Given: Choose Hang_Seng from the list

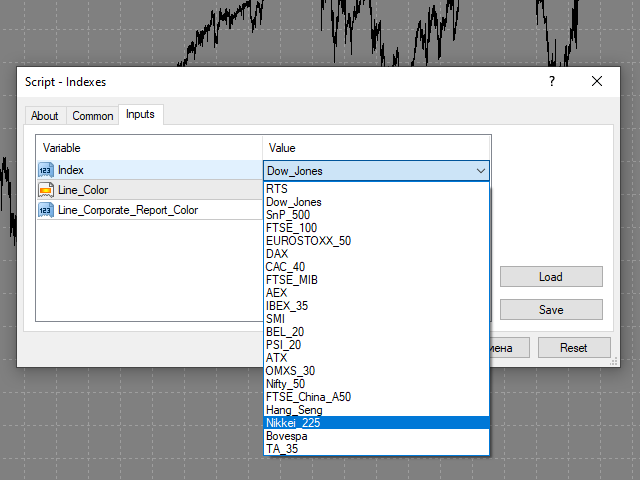Looking at the screenshot, I should click(376, 410).
